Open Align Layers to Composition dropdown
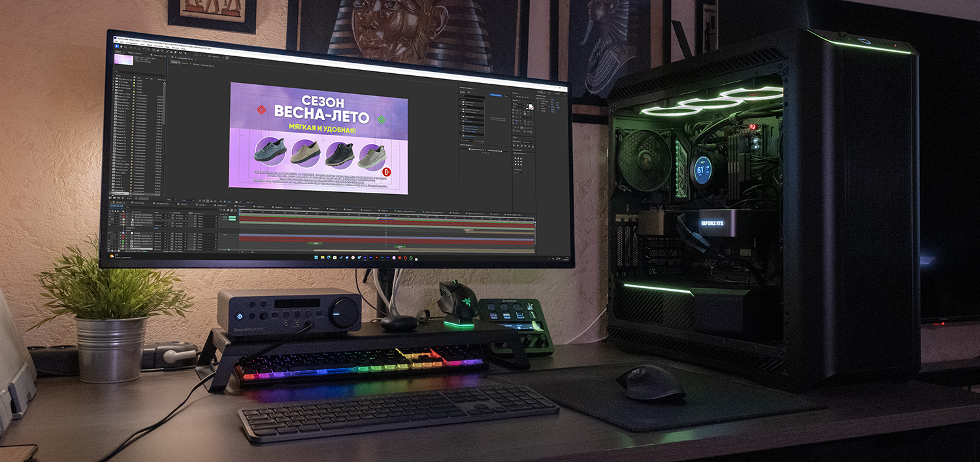The image size is (980, 462). pos(527,142)
